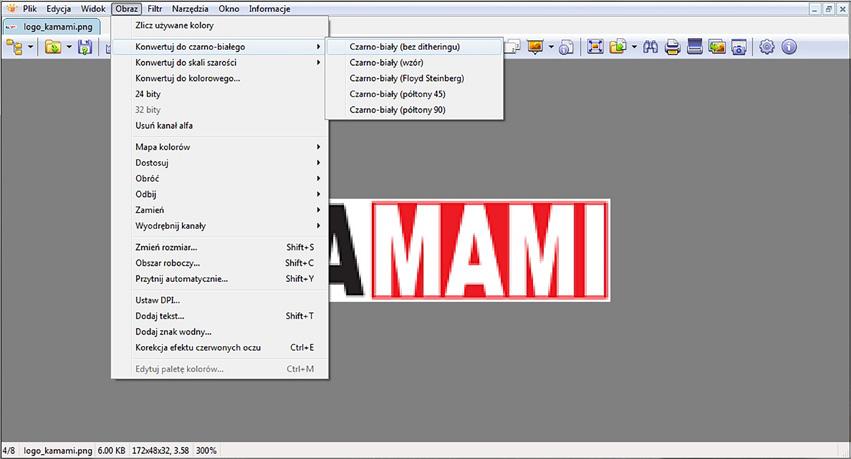The height and width of the screenshot is (459, 851).
Task: Select 'Konwertuj do kolorowego...'
Action: pyautogui.click(x=220, y=78)
